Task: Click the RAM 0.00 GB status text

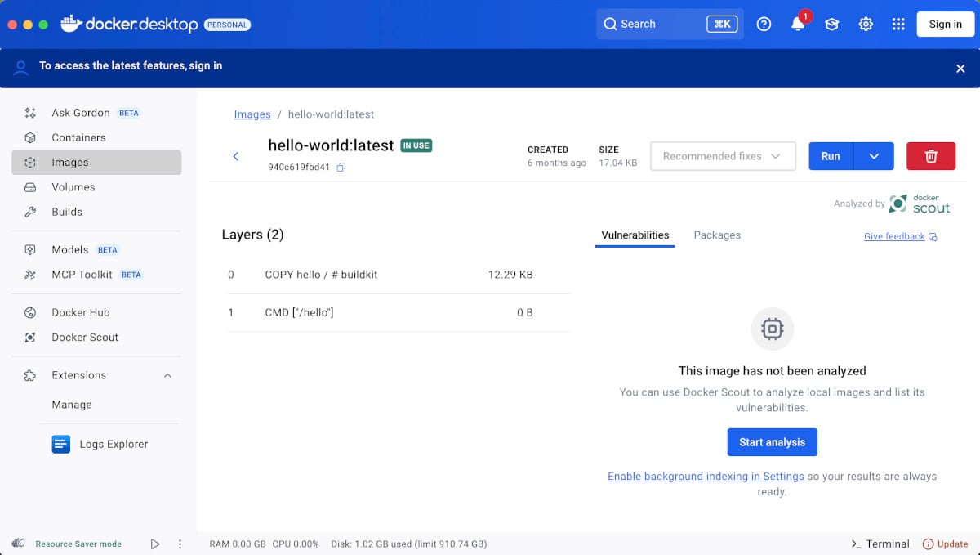Action: tap(238, 544)
